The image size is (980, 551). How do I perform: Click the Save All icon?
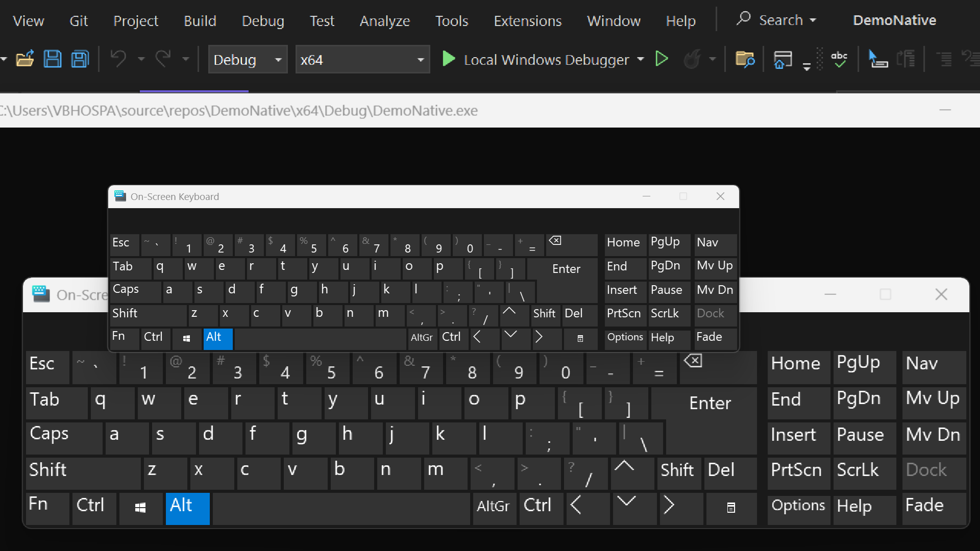click(80, 59)
